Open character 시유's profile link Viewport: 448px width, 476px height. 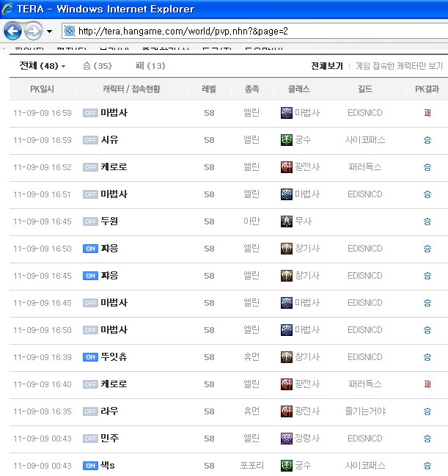[109, 140]
